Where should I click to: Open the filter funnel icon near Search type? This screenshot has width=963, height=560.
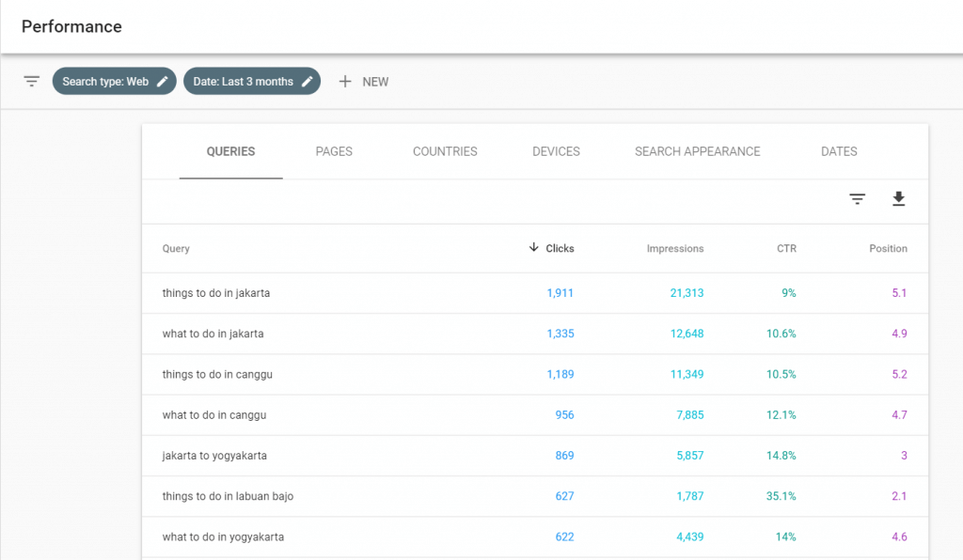coord(31,81)
